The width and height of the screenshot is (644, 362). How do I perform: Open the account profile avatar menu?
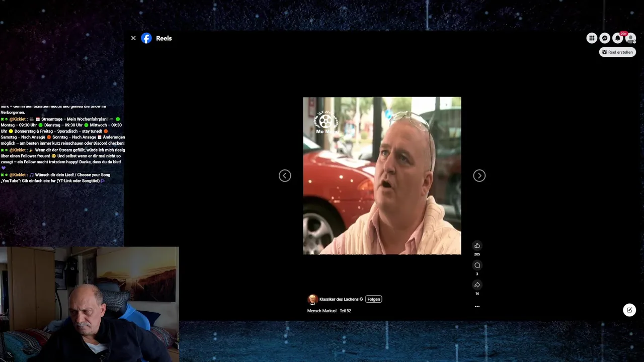click(x=631, y=38)
